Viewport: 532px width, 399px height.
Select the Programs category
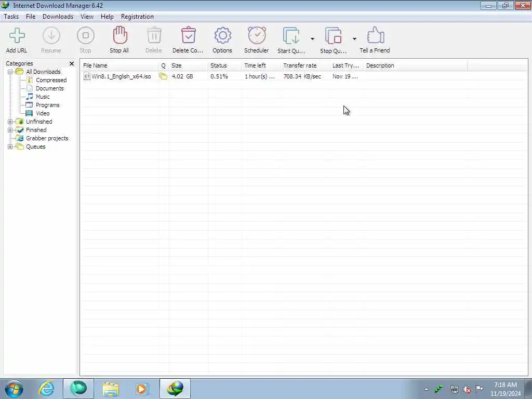(x=47, y=105)
